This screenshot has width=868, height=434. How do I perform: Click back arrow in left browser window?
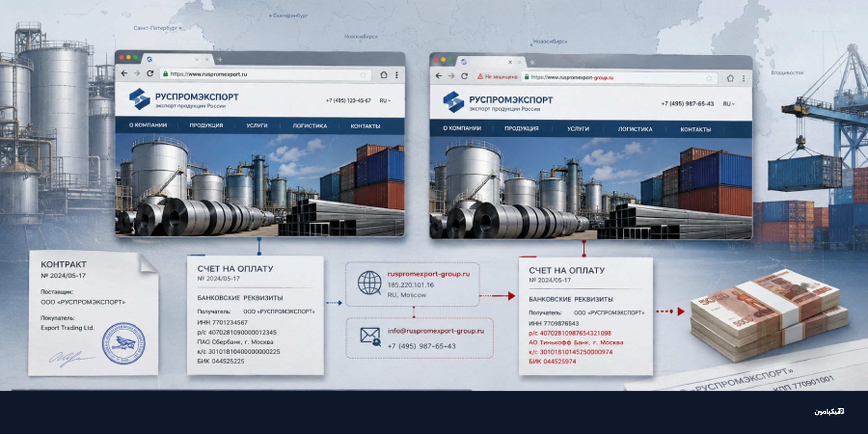coord(124,73)
